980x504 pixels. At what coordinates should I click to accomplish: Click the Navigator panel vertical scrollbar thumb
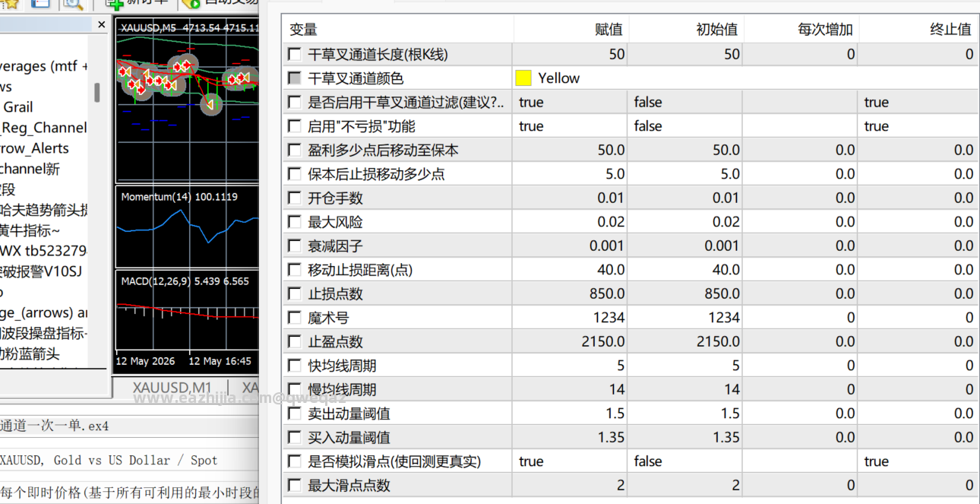(97, 93)
